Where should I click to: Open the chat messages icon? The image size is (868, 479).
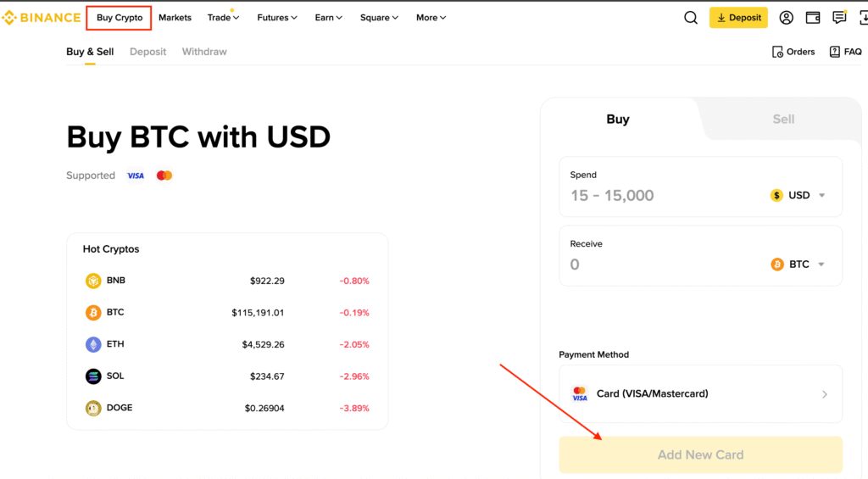click(839, 17)
